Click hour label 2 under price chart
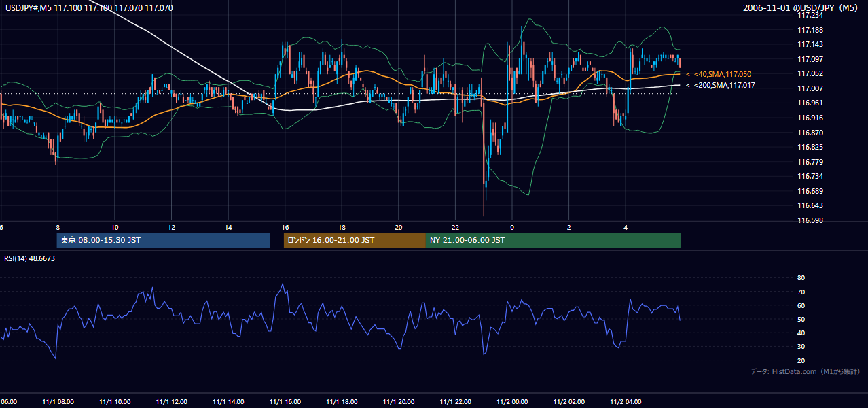868x408 pixels. tap(569, 227)
